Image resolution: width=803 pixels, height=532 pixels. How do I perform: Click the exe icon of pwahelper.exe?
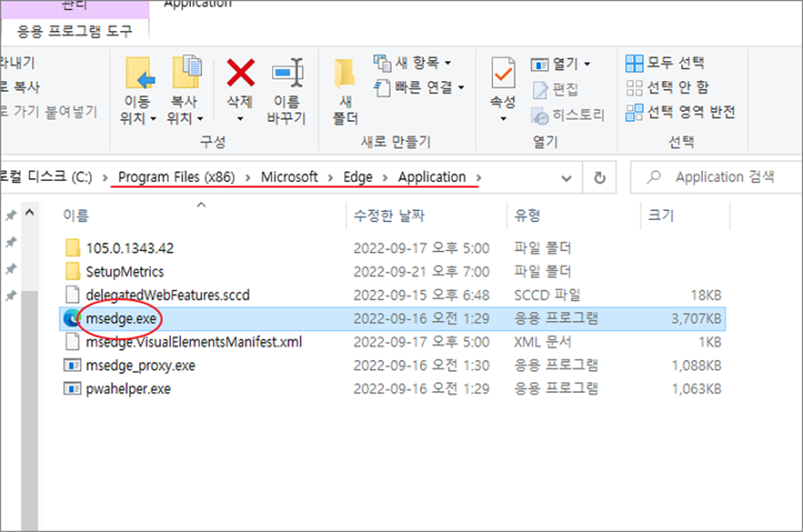coord(71,389)
